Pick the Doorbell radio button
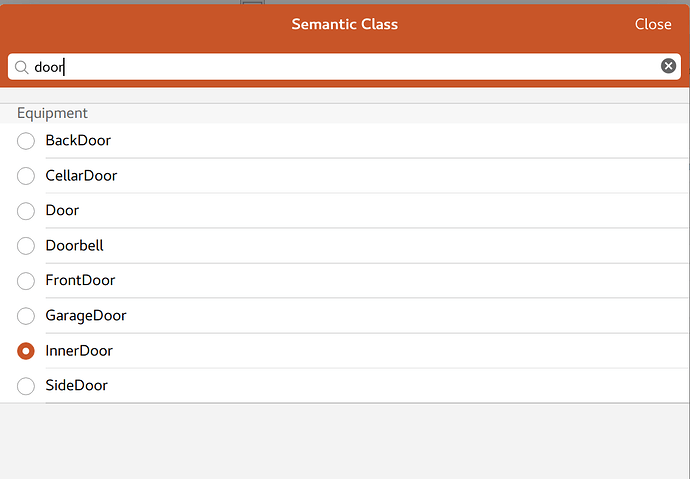This screenshot has width=690, height=479. (26, 246)
